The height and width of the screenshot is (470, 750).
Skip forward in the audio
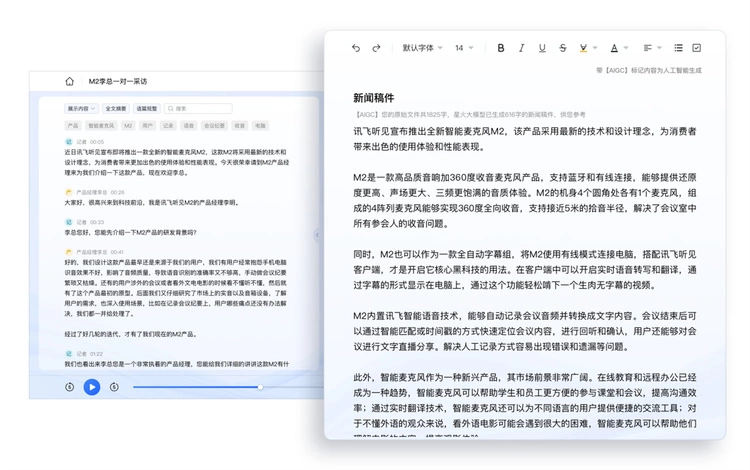[114, 386]
